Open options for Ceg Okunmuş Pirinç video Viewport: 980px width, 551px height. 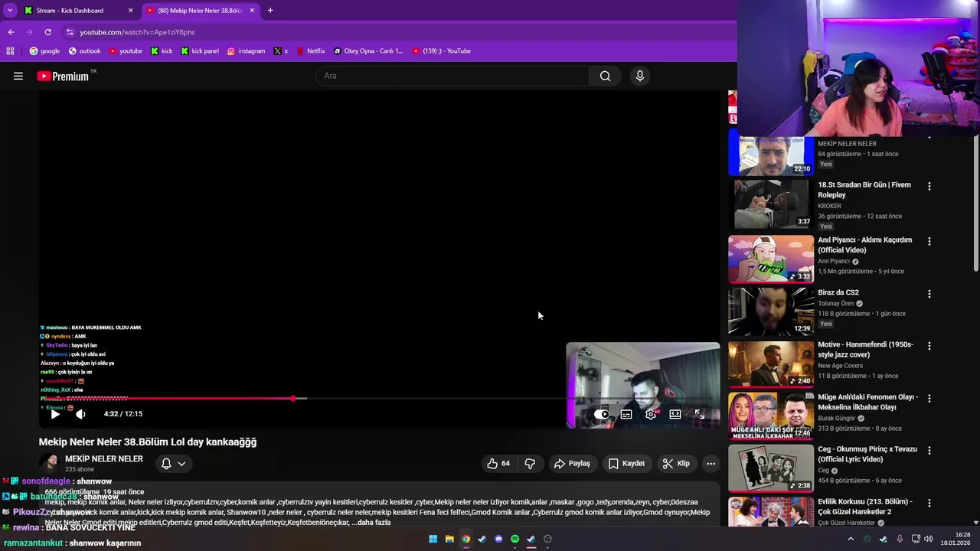click(x=929, y=450)
